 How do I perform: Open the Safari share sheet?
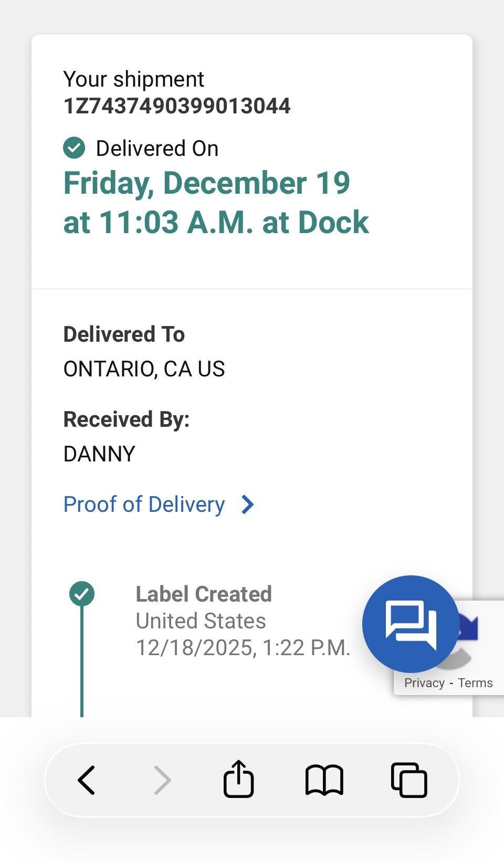pyautogui.click(x=239, y=779)
